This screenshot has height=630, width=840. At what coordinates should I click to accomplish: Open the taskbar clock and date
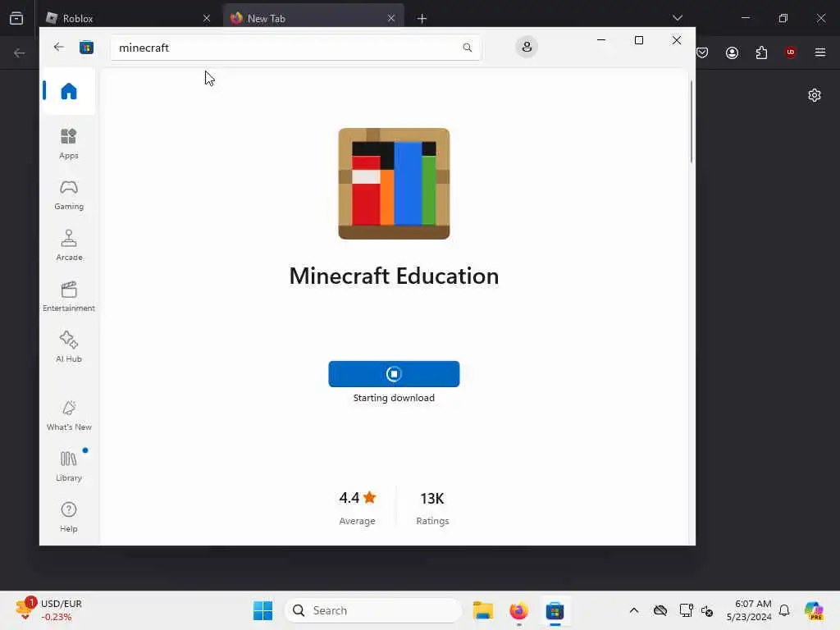click(x=749, y=610)
